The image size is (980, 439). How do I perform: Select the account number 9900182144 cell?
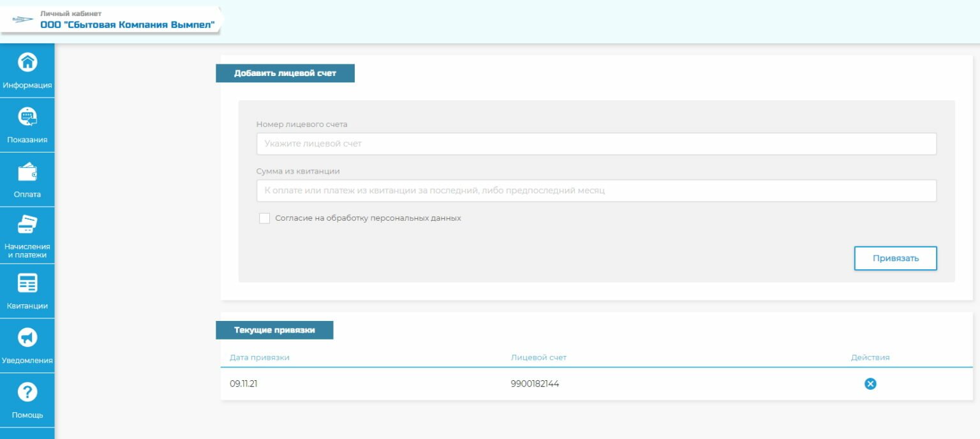[x=535, y=383]
